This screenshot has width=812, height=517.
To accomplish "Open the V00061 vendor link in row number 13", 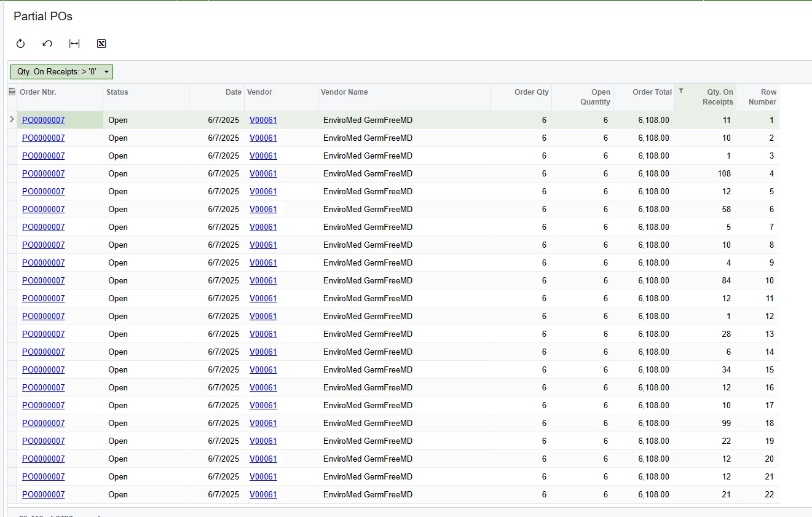I will tap(263, 334).
